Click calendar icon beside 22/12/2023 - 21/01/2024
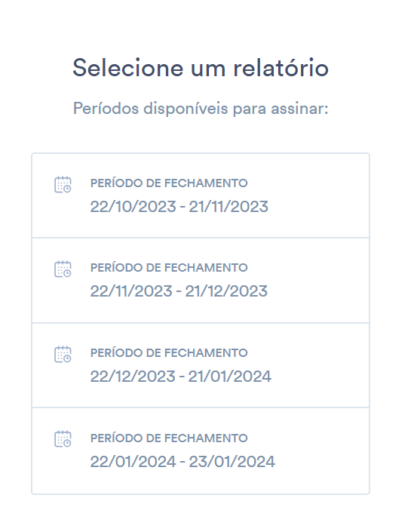The height and width of the screenshot is (532, 414). [x=63, y=354]
